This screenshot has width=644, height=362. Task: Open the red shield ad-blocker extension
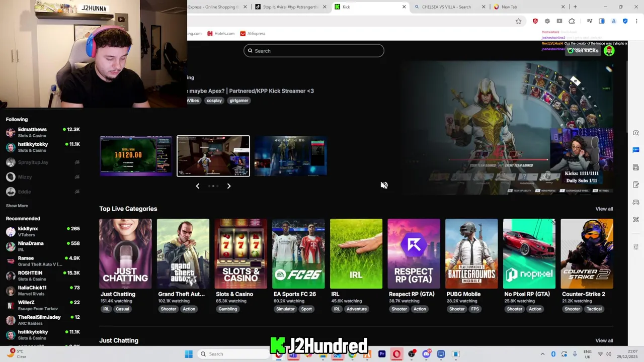click(535, 21)
